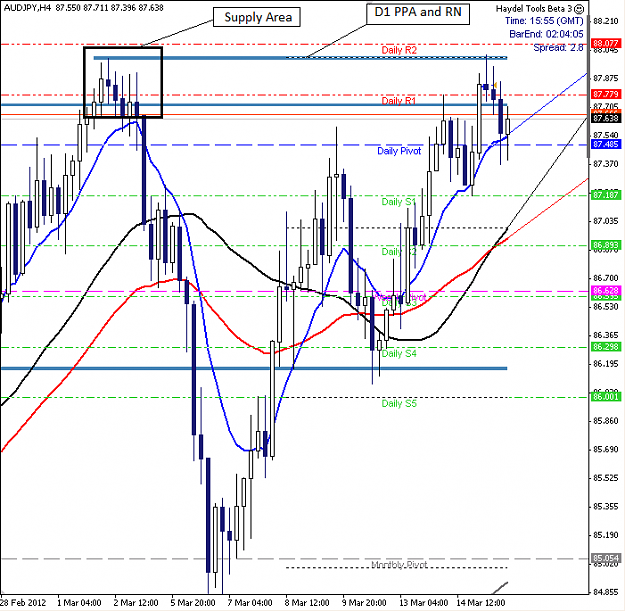The image size is (625, 612).
Task: Select the Daily S1 line label
Action: pos(399,202)
